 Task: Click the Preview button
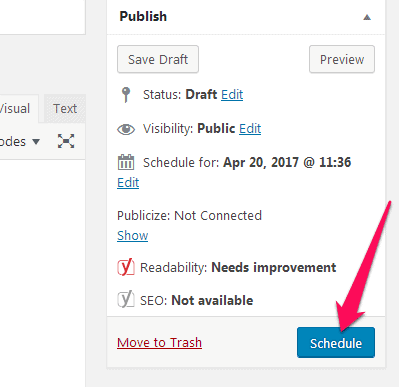[x=342, y=59]
